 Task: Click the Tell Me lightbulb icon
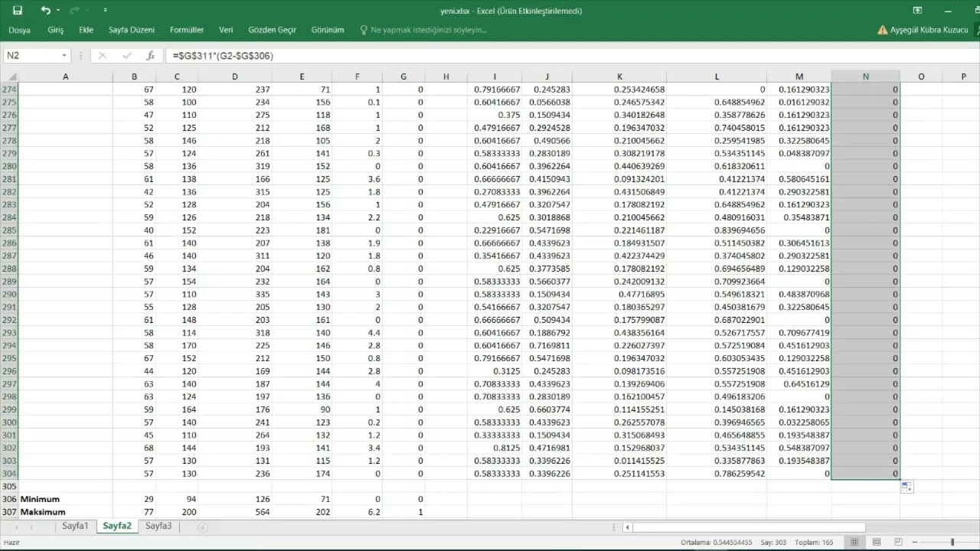[x=364, y=30]
